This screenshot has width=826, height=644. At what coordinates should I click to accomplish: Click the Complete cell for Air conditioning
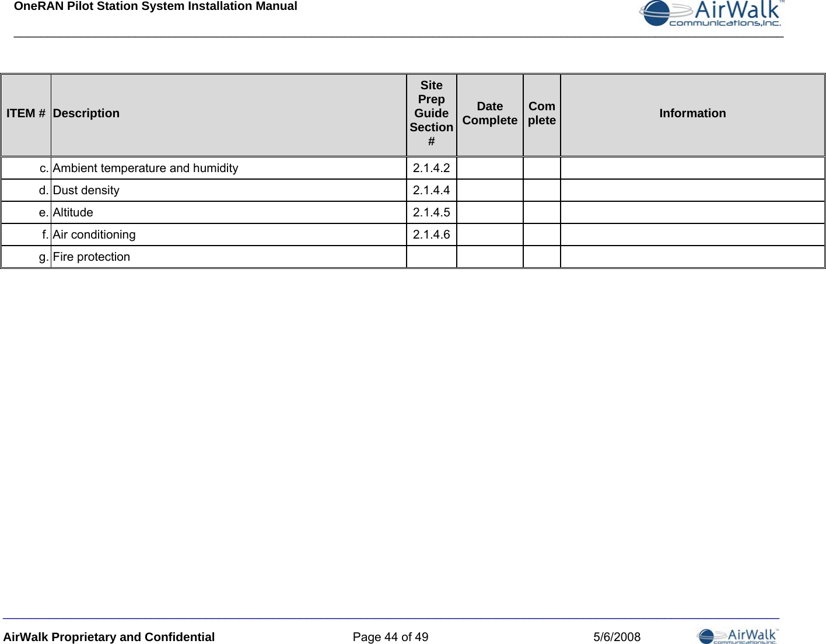542,235
